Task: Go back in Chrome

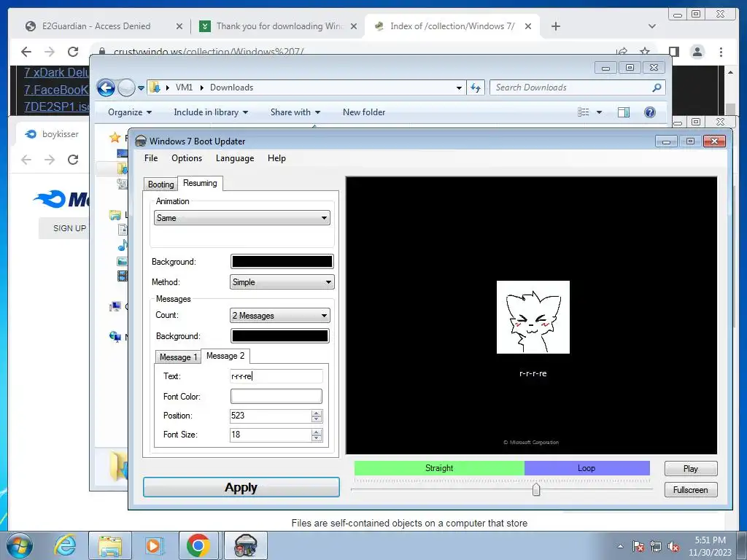Action: (26, 52)
